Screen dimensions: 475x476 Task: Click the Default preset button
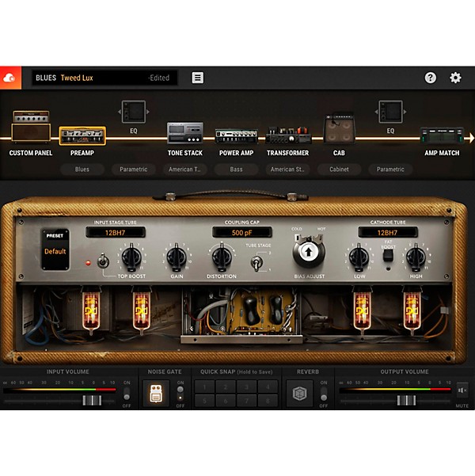[55, 251]
